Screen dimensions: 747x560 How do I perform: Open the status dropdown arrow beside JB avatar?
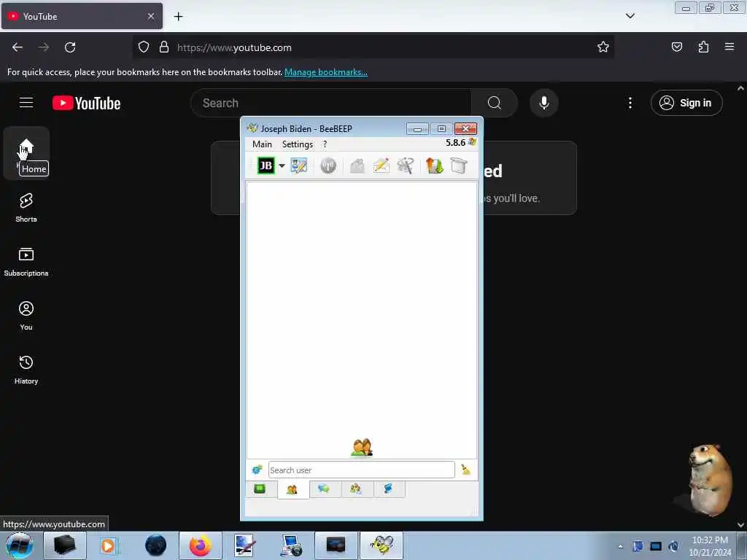[x=282, y=166]
